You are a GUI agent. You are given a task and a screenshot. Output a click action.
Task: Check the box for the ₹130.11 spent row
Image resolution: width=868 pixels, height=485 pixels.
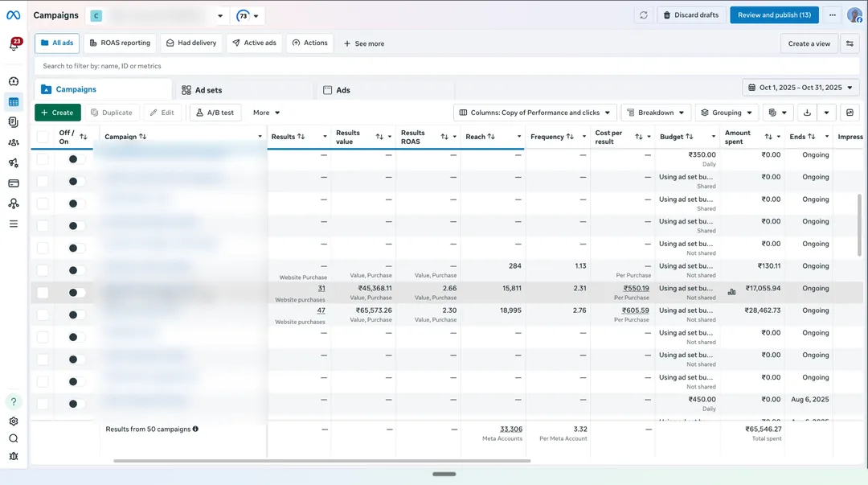pos(43,270)
